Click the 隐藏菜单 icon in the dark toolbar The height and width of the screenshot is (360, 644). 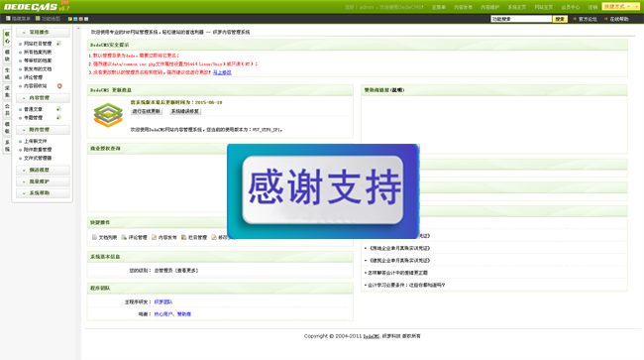(8, 19)
